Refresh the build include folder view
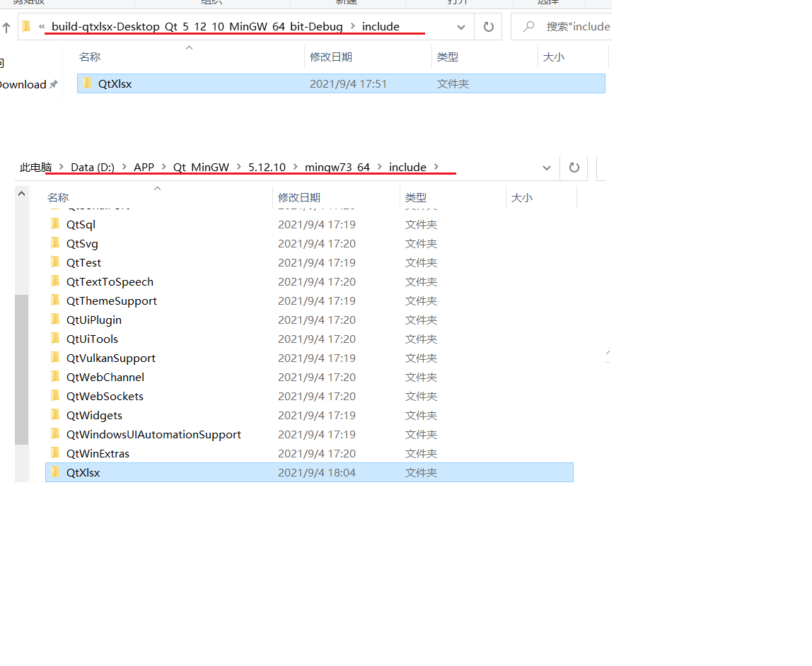 pos(488,26)
